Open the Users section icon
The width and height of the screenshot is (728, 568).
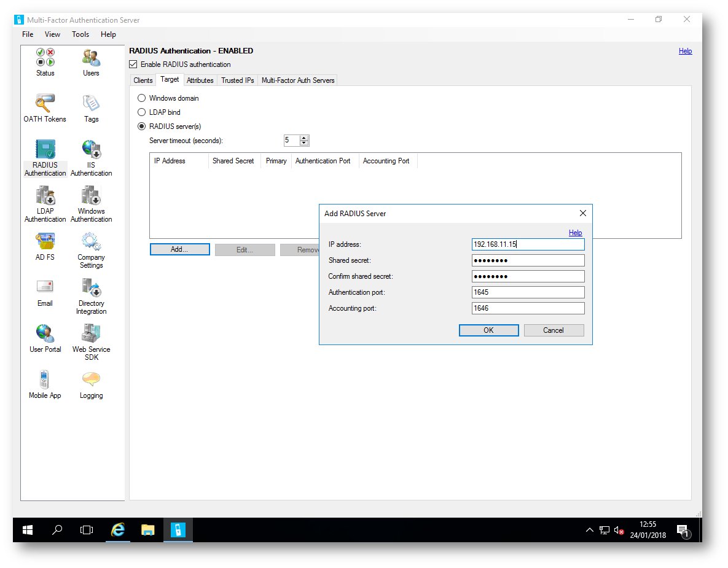click(x=91, y=62)
